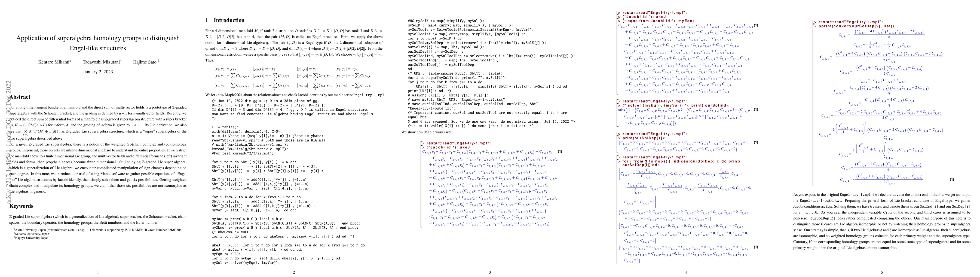Click the Abstract heading
Image resolution: width=980 pixels, height=277 pixels.
[x=20, y=97]
